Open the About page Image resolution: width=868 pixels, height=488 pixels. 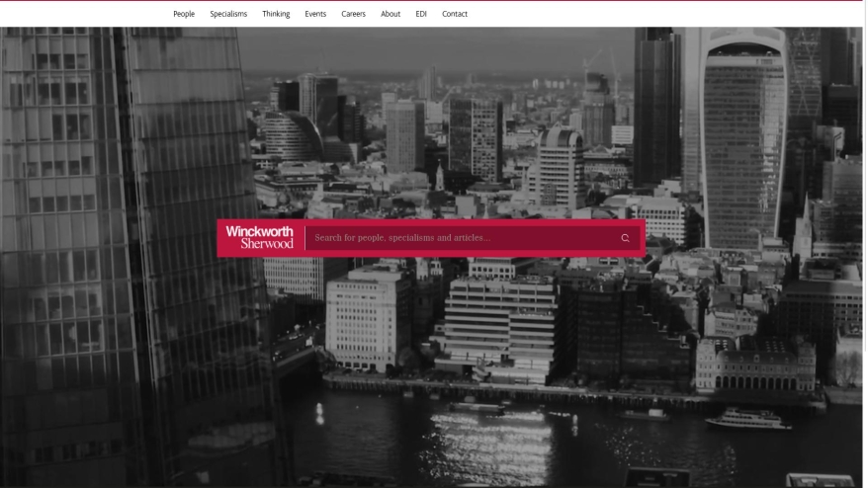click(391, 14)
